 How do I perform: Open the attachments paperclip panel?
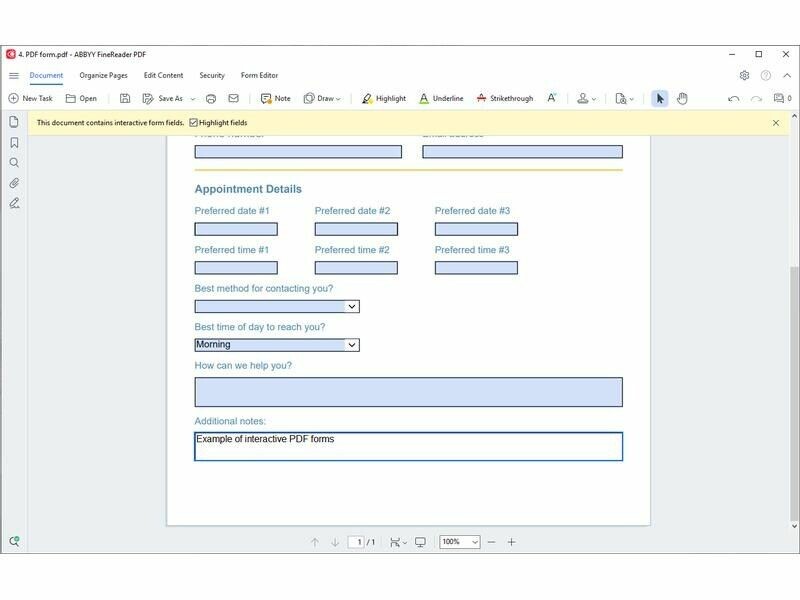(14, 183)
